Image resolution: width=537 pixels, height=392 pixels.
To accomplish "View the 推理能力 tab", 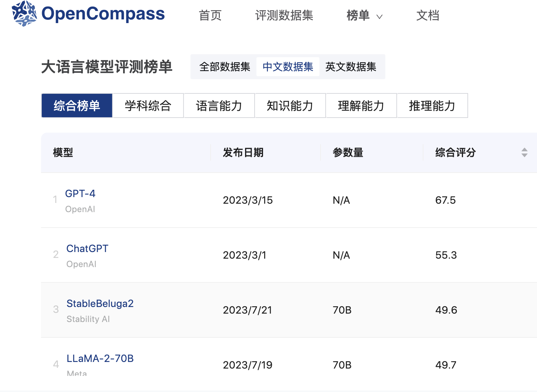I will tap(432, 106).
